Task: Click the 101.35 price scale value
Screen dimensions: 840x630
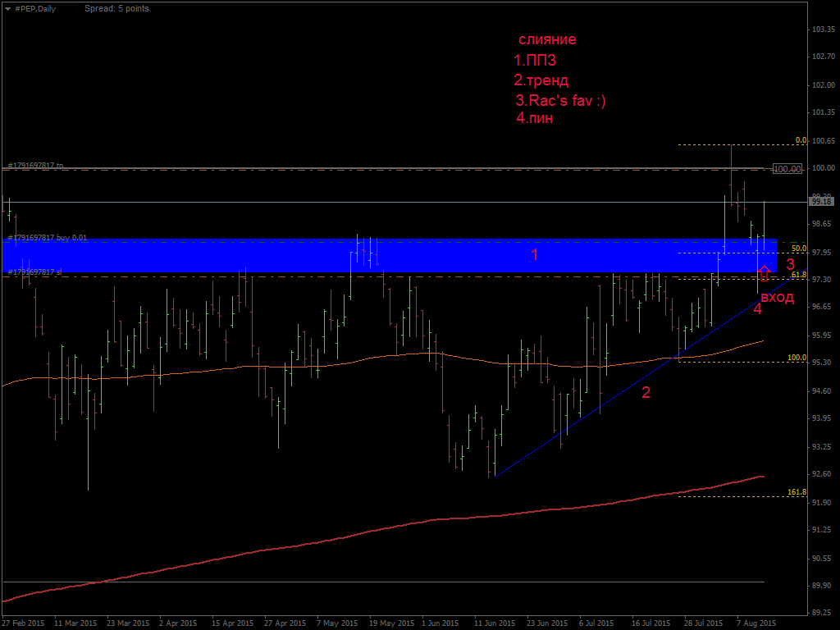Action: point(824,112)
